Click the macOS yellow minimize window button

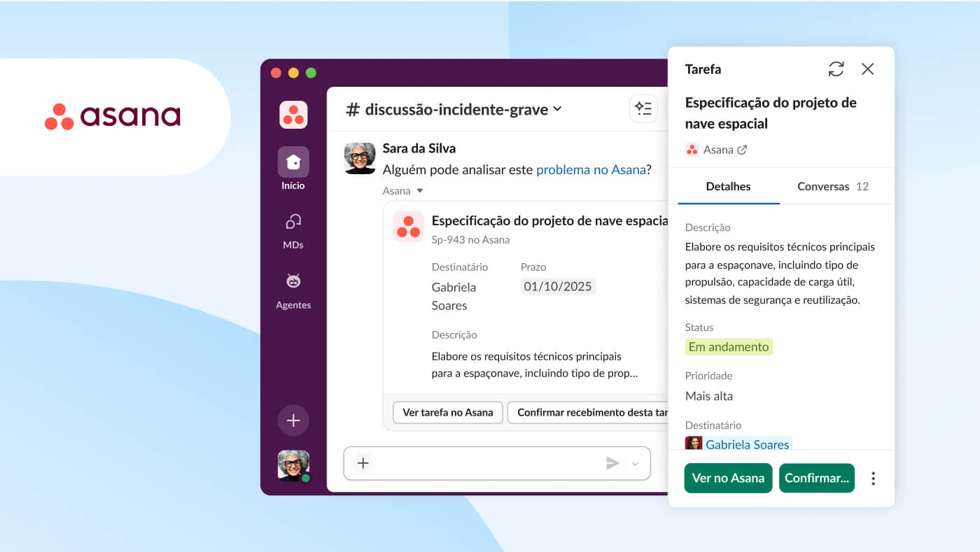(293, 73)
